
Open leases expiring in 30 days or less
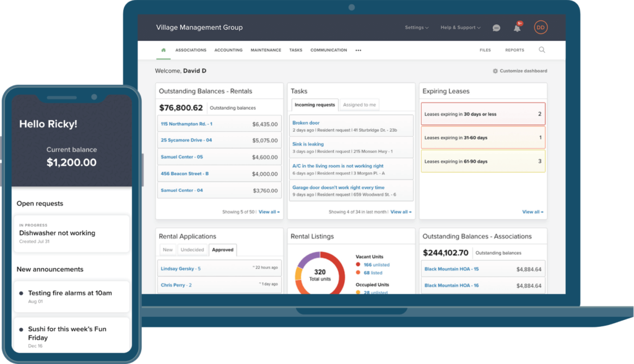pos(483,114)
